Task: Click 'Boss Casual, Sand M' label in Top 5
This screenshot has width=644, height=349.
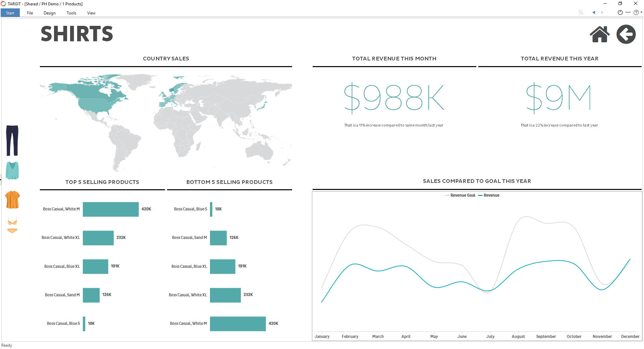Action: (x=62, y=295)
